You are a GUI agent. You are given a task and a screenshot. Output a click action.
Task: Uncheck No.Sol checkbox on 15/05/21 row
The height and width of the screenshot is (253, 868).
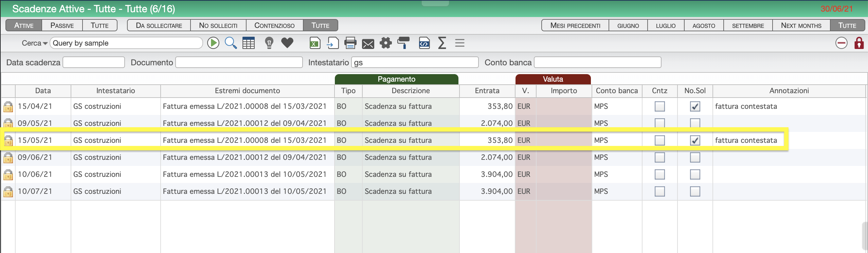(695, 140)
